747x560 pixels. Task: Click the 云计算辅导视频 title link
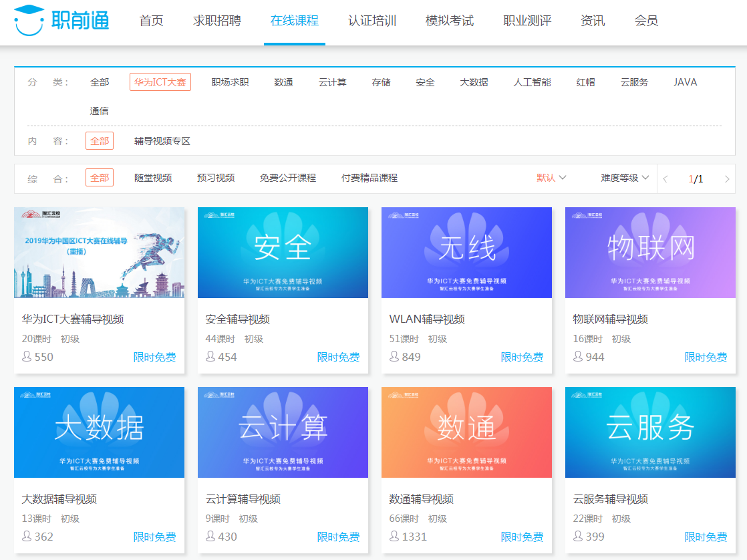tap(243, 499)
